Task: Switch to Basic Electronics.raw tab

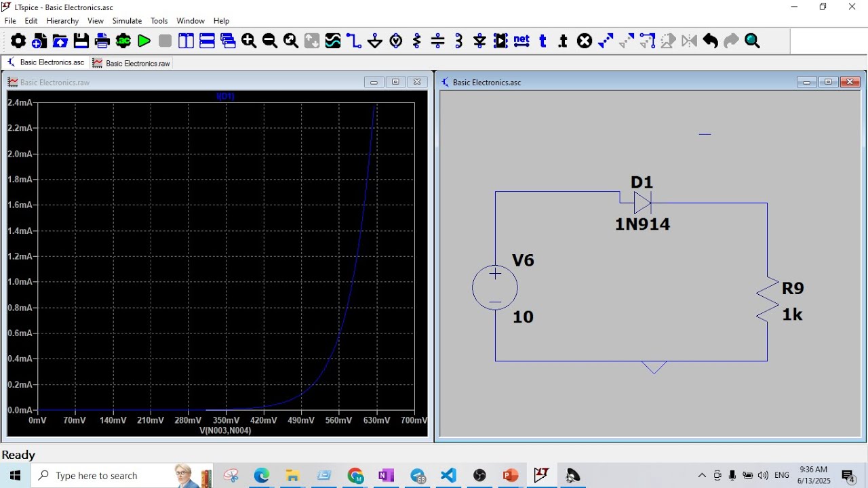Action: click(x=132, y=63)
